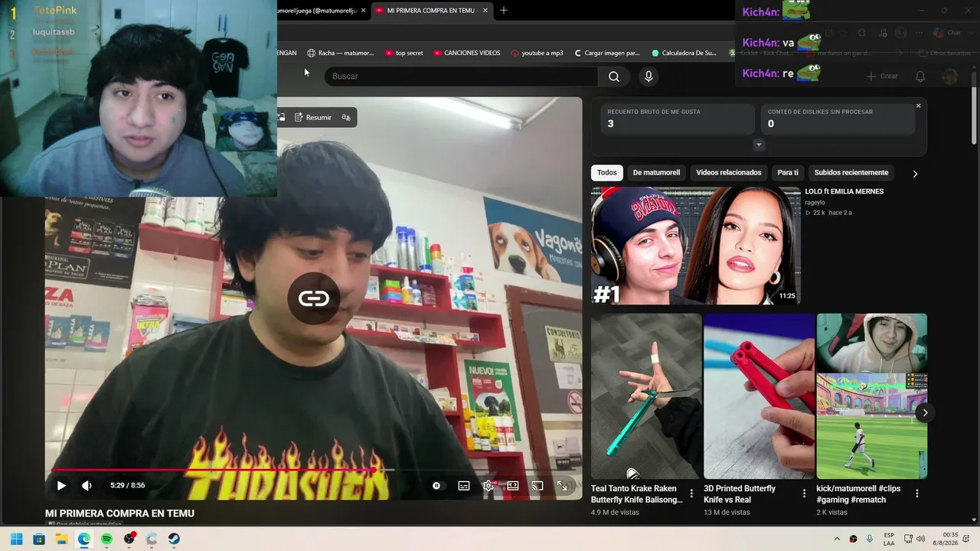This screenshot has height=551, width=980.
Task: Enter fullscreen mode in the player
Action: click(562, 485)
